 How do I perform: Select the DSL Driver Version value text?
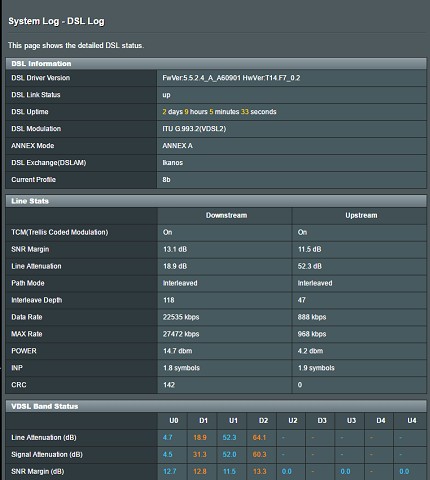coord(231,78)
